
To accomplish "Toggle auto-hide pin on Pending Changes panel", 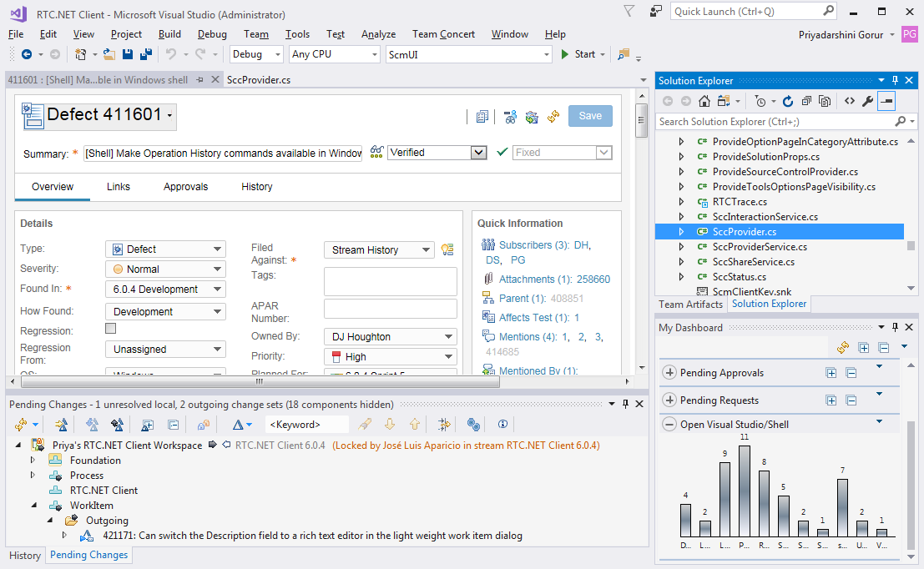I will pos(625,404).
